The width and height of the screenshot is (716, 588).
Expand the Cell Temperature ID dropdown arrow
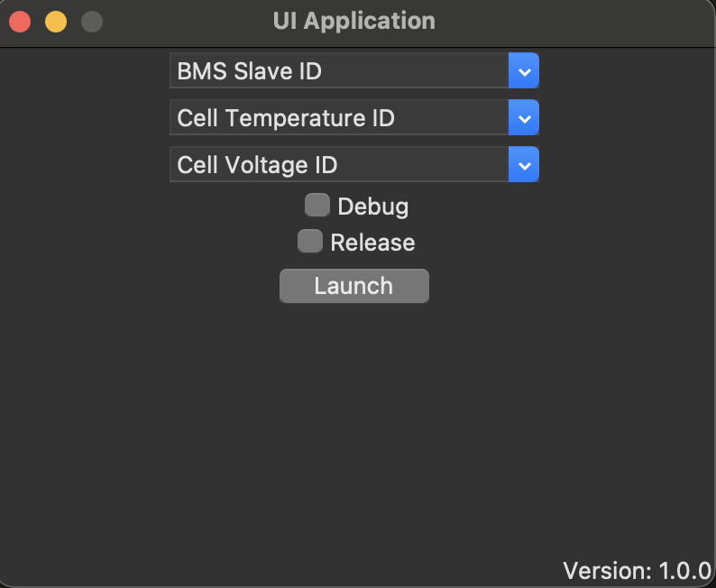(524, 117)
